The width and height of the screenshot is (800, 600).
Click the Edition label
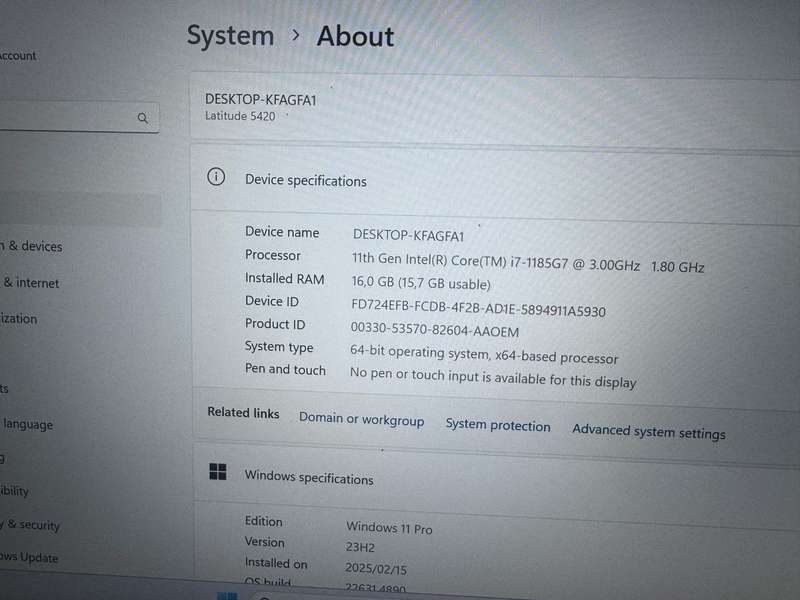pyautogui.click(x=263, y=521)
